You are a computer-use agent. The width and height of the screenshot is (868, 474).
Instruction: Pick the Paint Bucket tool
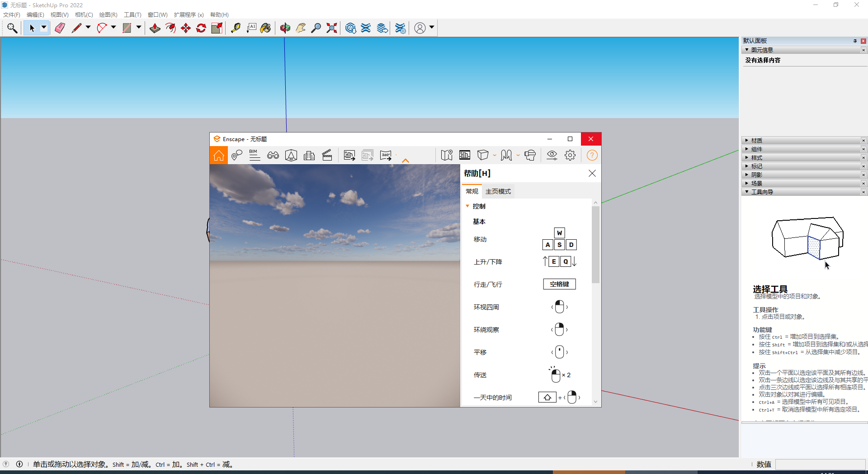click(x=265, y=28)
